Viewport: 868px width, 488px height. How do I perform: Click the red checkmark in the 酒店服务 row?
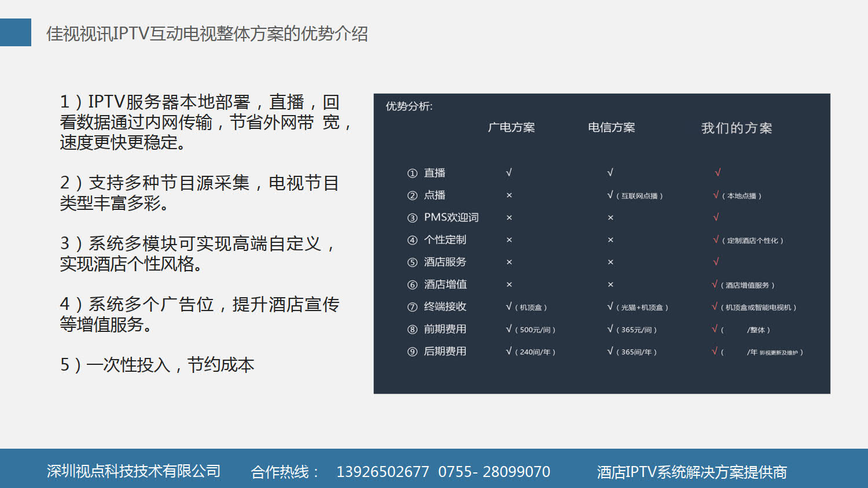point(716,261)
